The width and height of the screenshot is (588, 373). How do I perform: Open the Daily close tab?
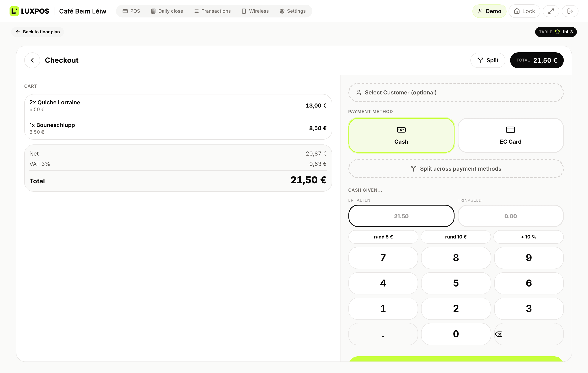coord(167,11)
